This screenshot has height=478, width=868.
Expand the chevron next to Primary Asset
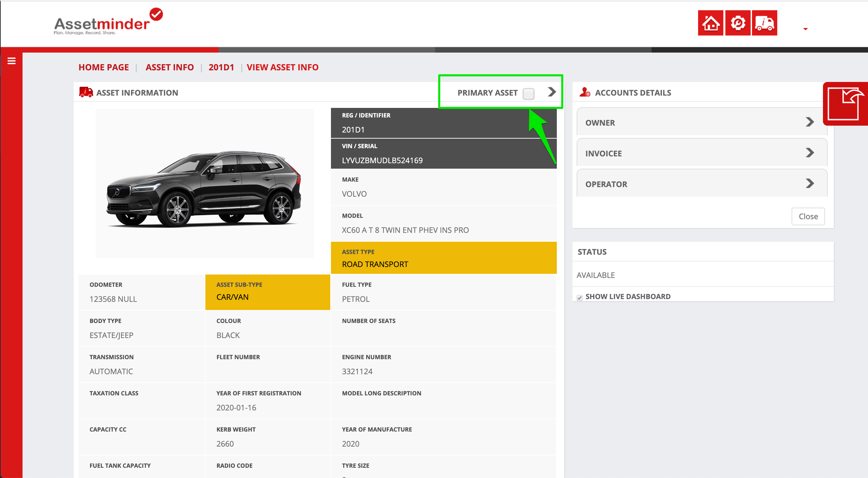click(552, 92)
